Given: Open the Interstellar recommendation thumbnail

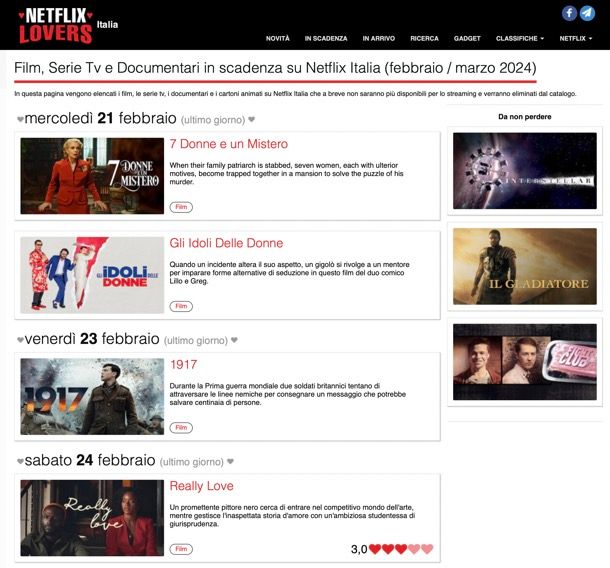Looking at the screenshot, I should point(525,171).
